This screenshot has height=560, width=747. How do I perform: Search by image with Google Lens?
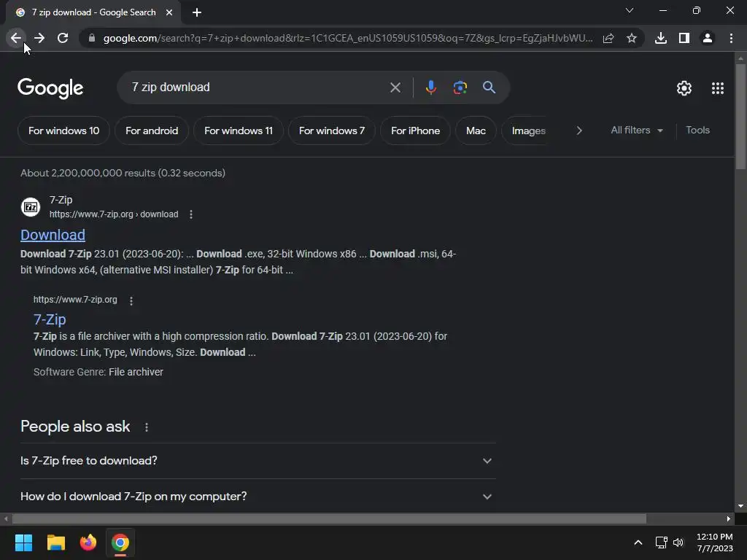coord(460,87)
